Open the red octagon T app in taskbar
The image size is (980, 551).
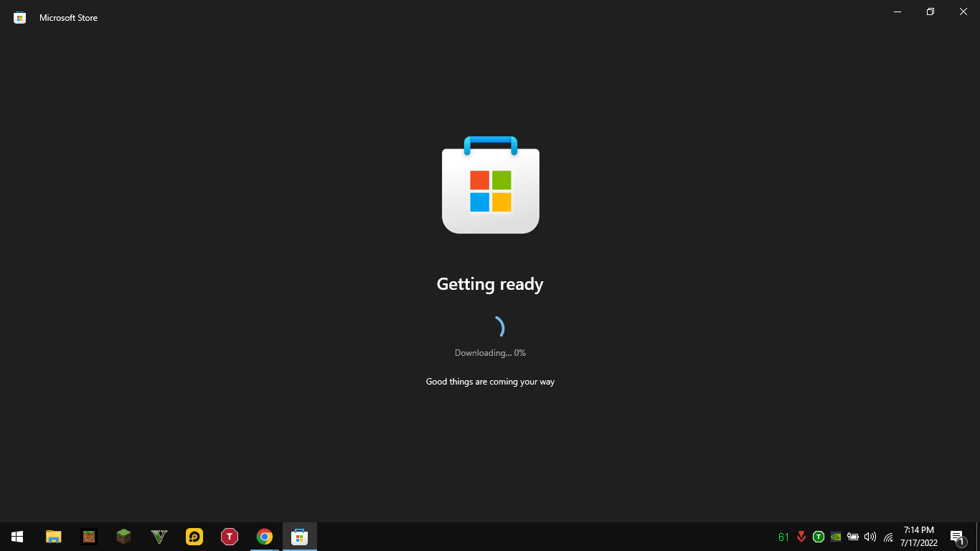pyautogui.click(x=230, y=537)
